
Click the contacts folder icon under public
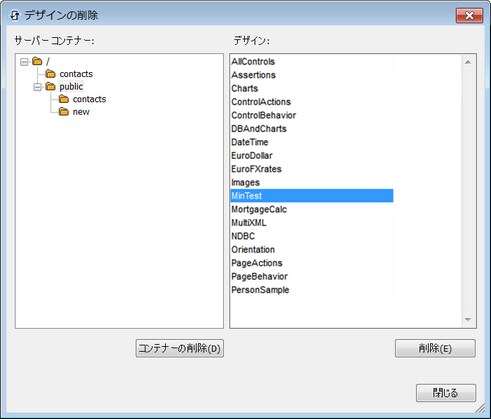click(x=64, y=99)
